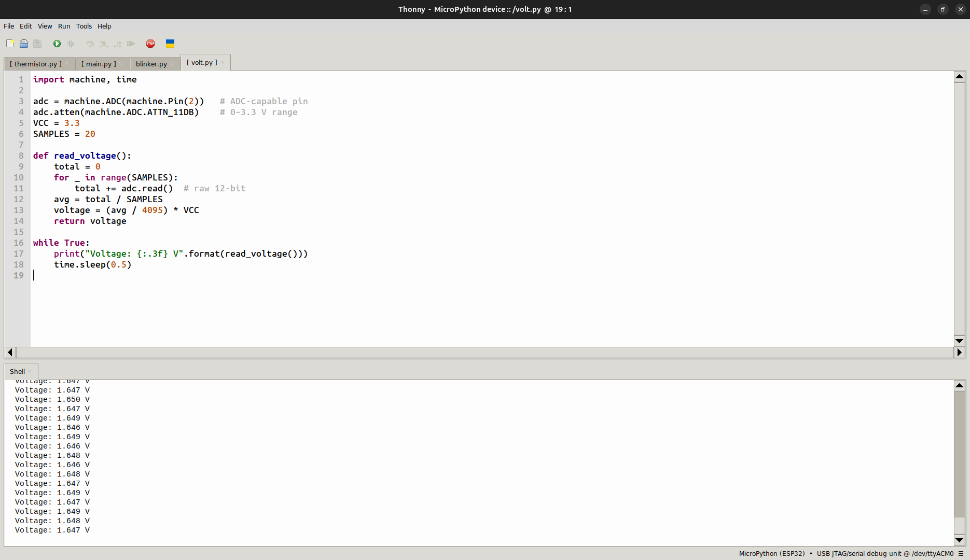Stop/Restart the backend with the stop icon
970x560 pixels.
(x=150, y=44)
